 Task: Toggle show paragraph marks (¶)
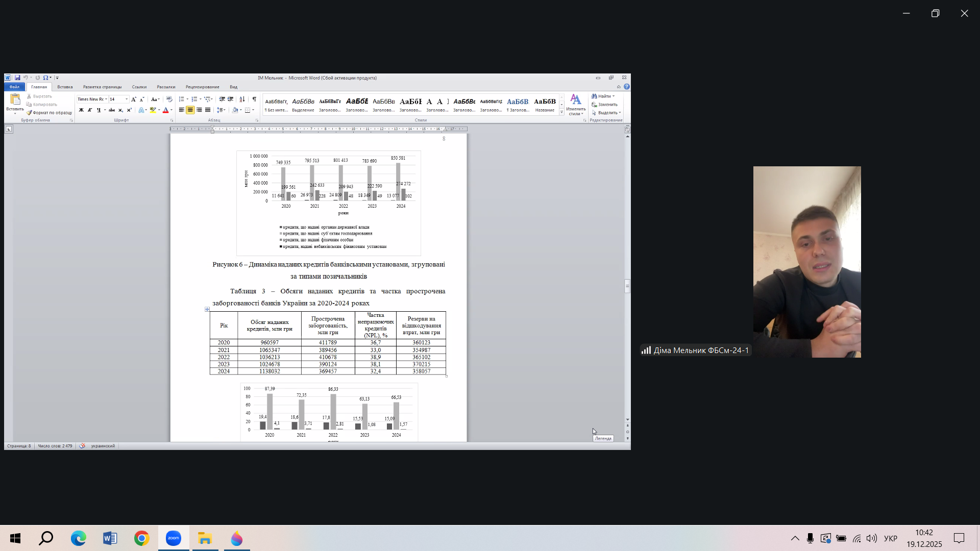pos(254,99)
